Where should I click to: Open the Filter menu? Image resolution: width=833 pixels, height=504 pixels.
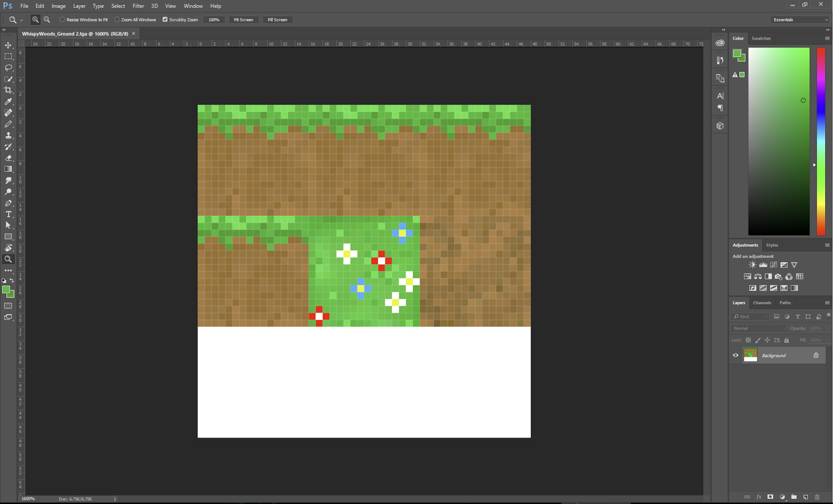coord(138,6)
